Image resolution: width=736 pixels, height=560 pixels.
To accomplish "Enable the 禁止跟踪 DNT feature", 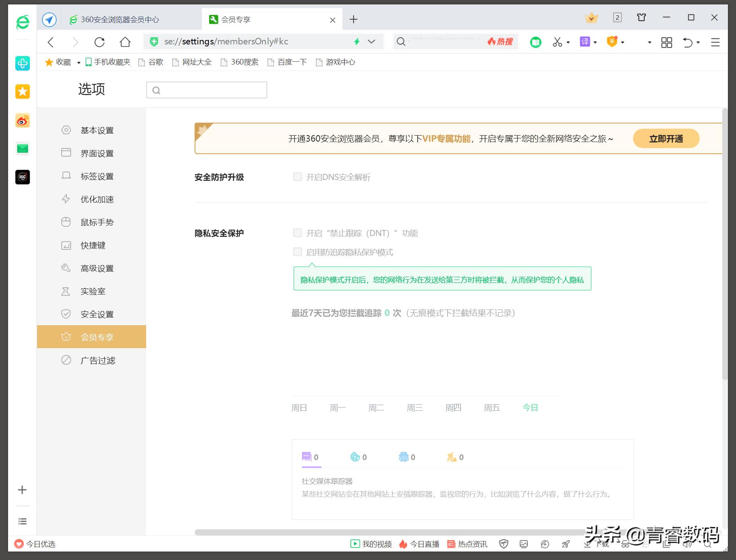I will tap(298, 232).
